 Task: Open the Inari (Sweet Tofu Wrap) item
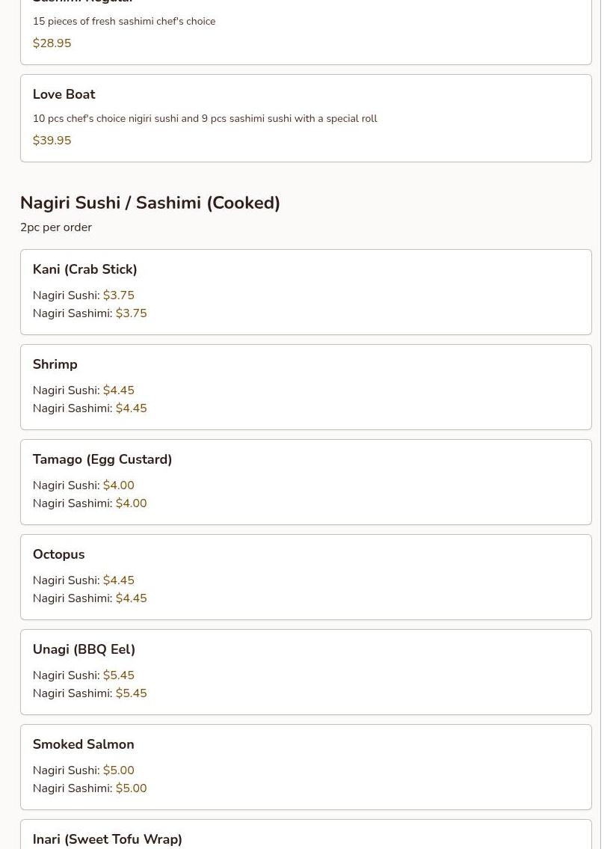107,839
